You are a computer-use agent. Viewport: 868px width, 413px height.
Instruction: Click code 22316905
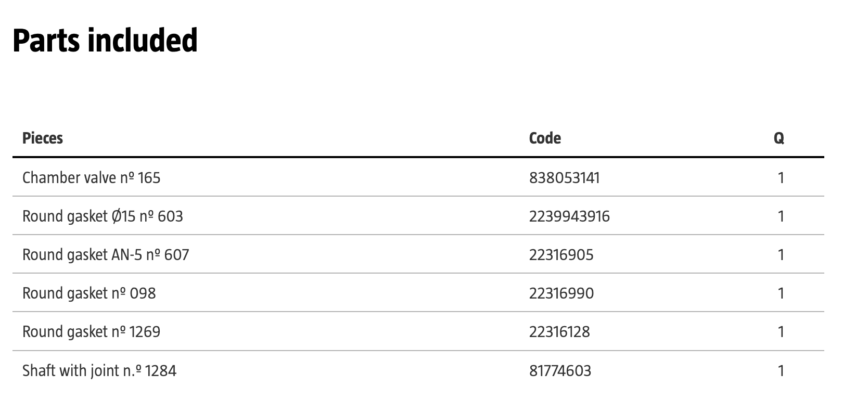[561, 255]
